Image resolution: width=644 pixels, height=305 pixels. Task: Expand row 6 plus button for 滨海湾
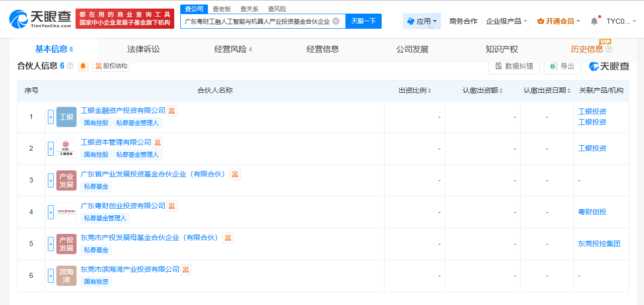tap(51, 276)
